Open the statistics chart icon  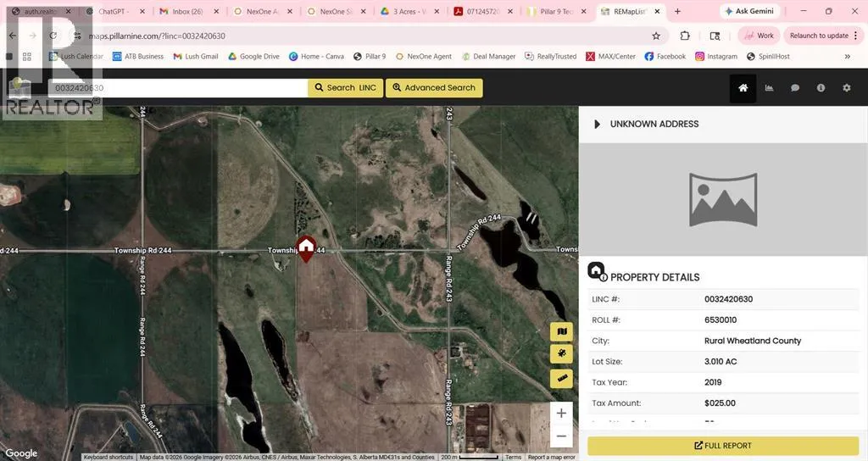click(769, 88)
